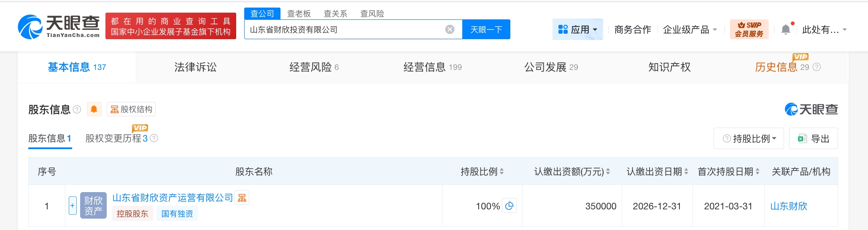
Task: Click the SVIP 会员服务 badge
Action: click(749, 29)
